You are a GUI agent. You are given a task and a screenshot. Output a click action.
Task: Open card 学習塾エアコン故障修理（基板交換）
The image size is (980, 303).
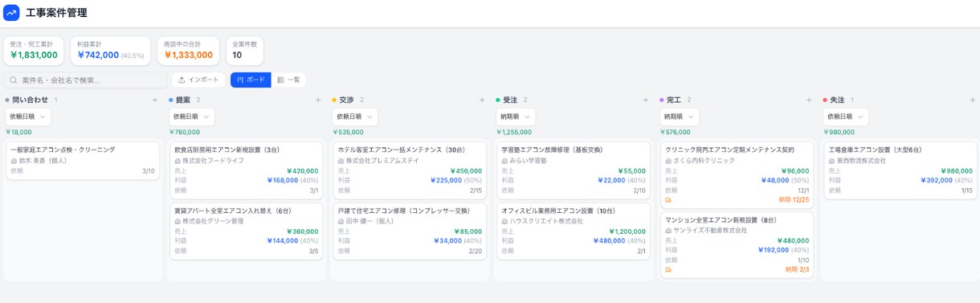[x=574, y=170]
